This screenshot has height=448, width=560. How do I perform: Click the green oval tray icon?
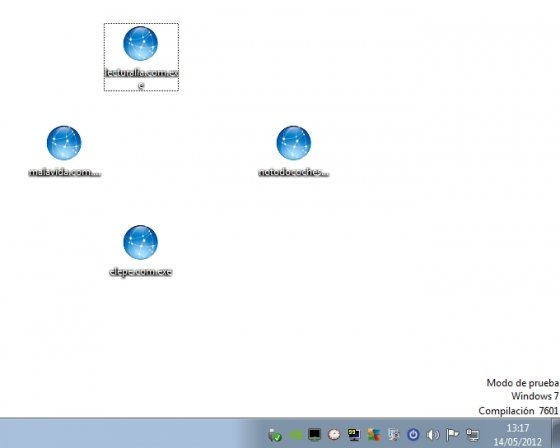(295, 435)
